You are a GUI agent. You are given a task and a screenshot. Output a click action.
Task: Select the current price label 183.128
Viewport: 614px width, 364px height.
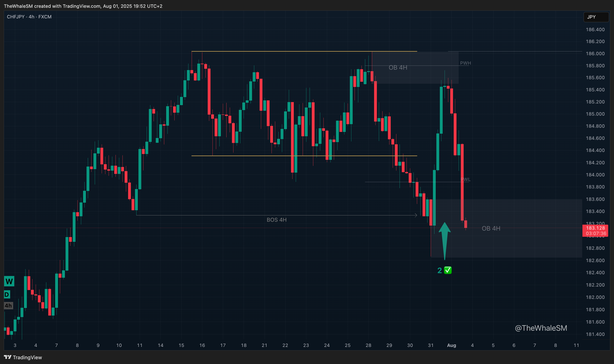595,228
